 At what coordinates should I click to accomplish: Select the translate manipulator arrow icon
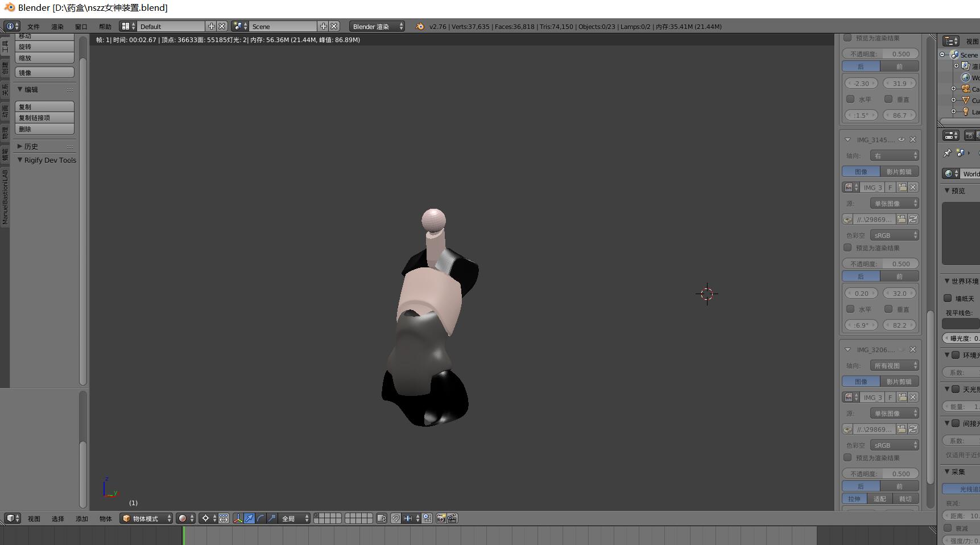[249, 518]
